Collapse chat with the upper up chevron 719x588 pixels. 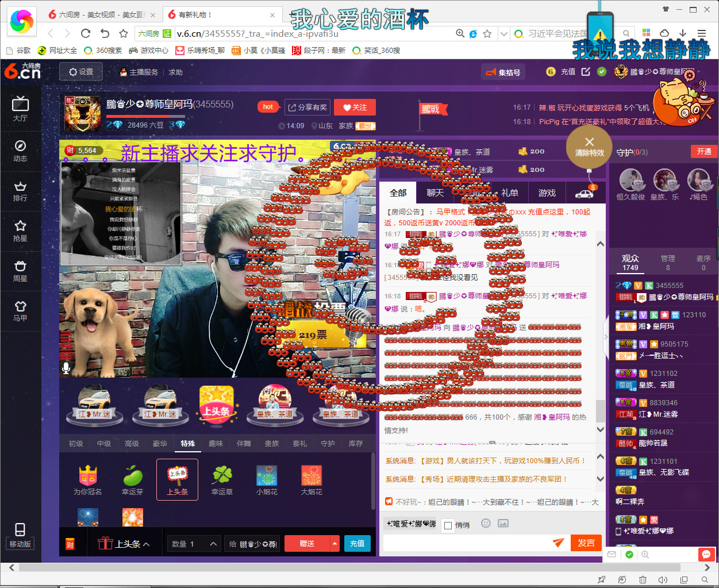(x=601, y=244)
